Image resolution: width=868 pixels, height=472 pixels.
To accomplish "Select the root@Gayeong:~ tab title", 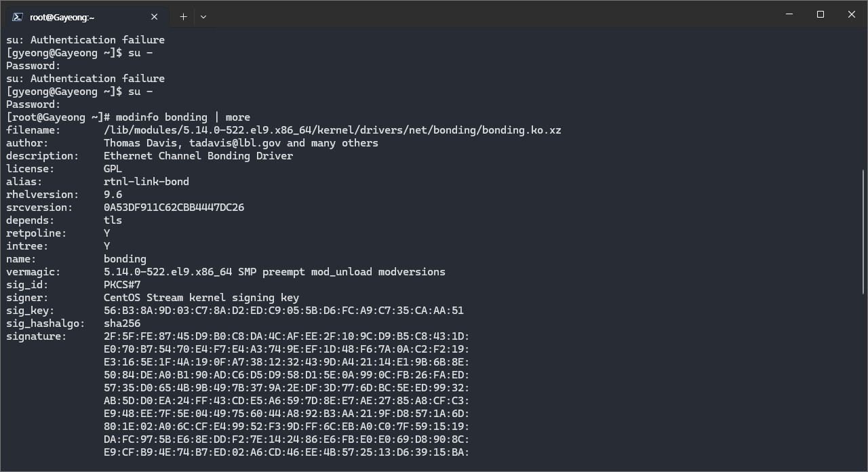I will [x=62, y=17].
